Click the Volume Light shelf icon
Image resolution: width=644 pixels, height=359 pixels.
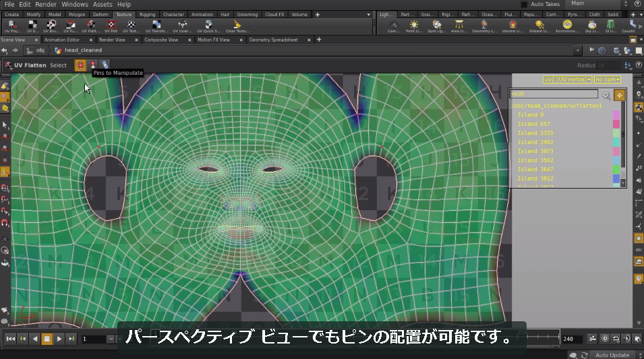(512, 26)
